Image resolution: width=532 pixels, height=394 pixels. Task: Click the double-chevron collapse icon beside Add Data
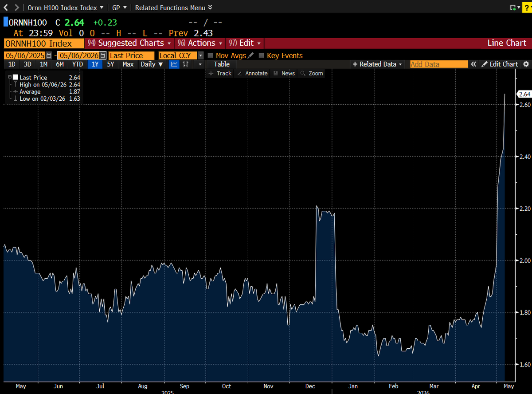tap(473, 64)
